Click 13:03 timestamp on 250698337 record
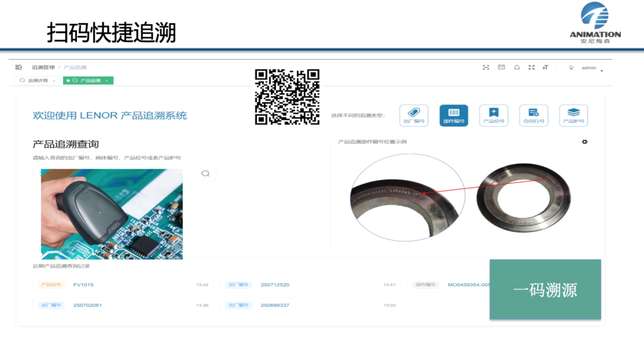This screenshot has width=644, height=347. pos(389,305)
